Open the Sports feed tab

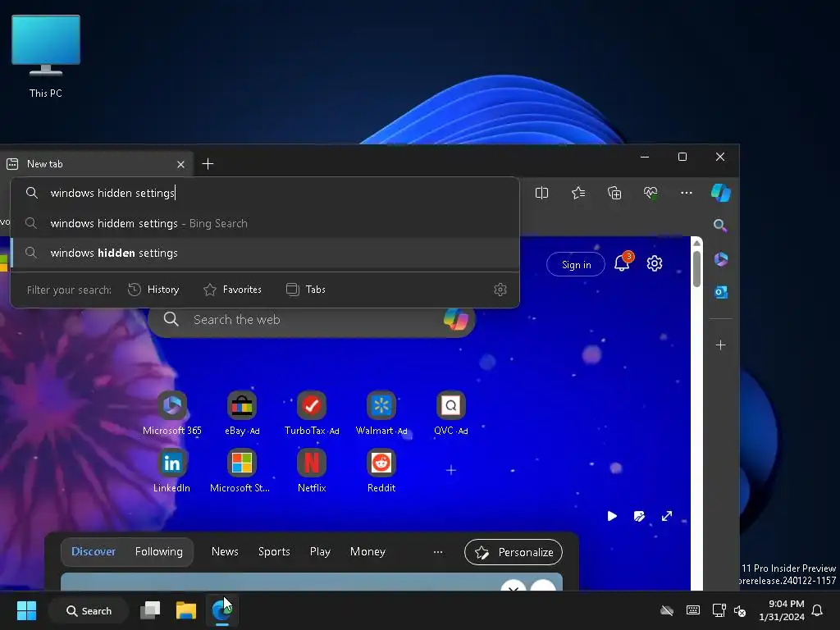[274, 552]
